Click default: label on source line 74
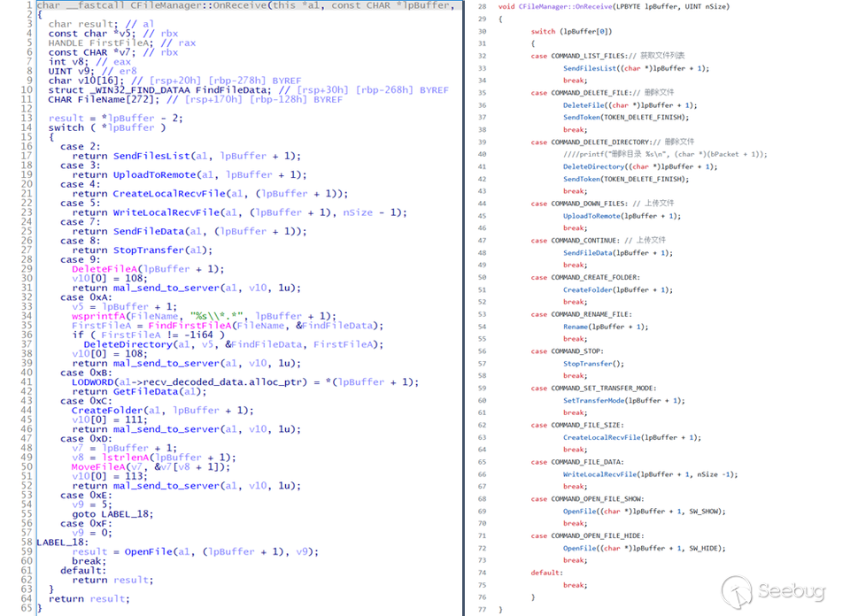The width and height of the screenshot is (850, 616). 546,573
